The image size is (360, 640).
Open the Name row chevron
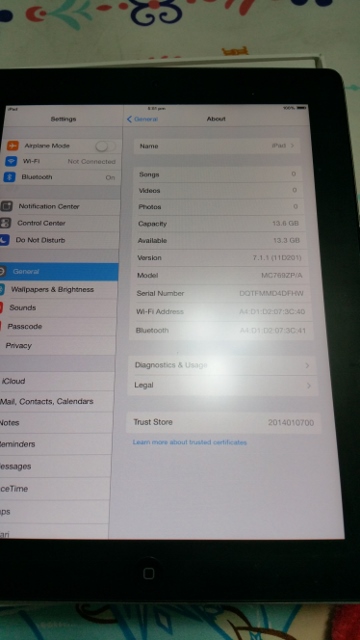tap(293, 146)
